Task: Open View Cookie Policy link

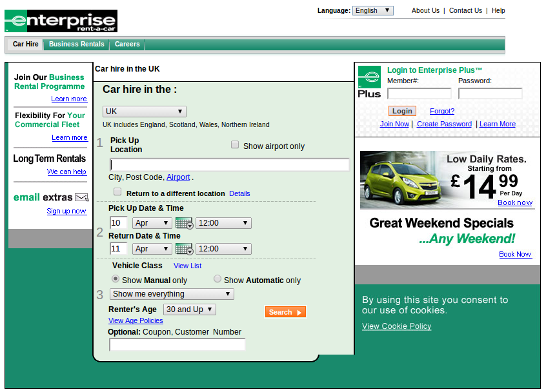Action: 397,326
